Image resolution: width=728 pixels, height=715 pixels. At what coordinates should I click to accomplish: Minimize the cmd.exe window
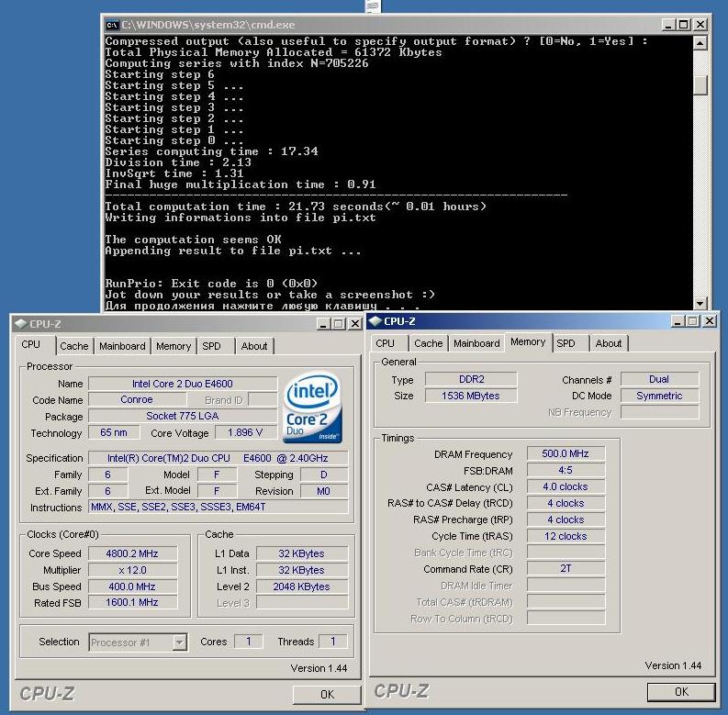click(667, 25)
